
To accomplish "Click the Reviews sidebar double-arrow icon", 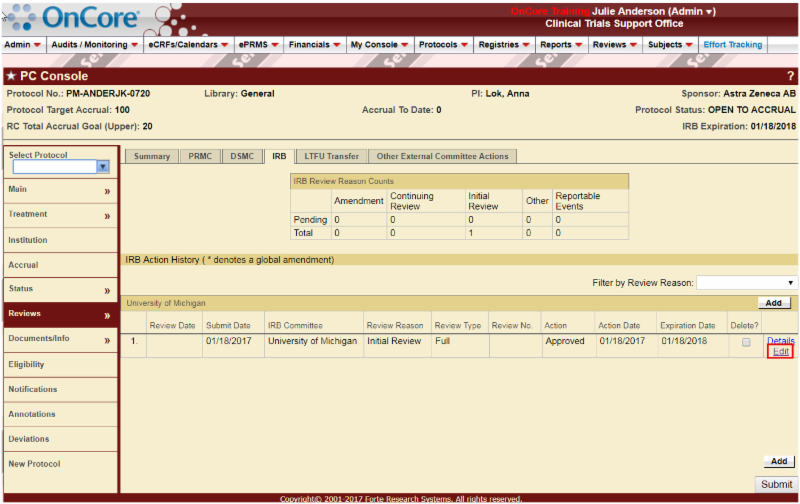I will 106,315.
